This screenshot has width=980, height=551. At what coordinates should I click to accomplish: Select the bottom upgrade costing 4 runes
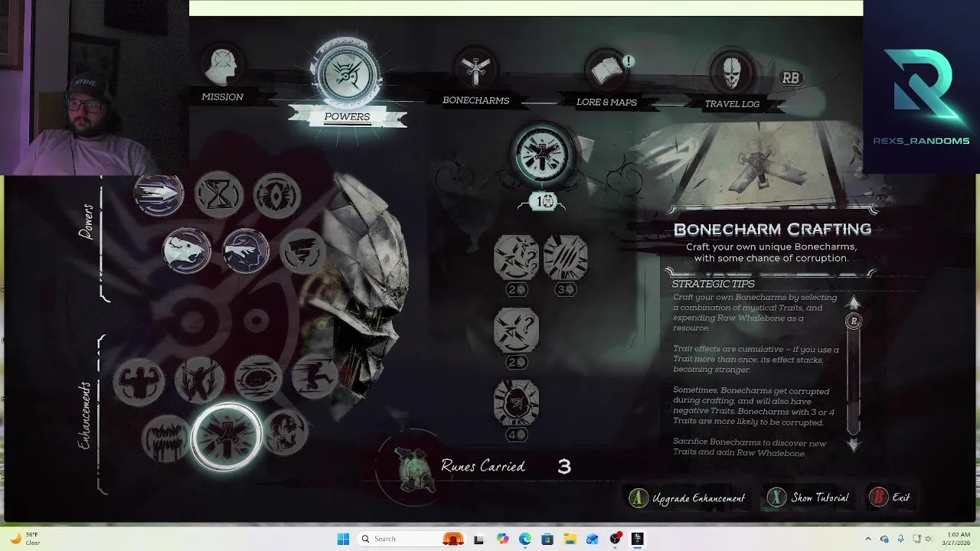point(516,403)
